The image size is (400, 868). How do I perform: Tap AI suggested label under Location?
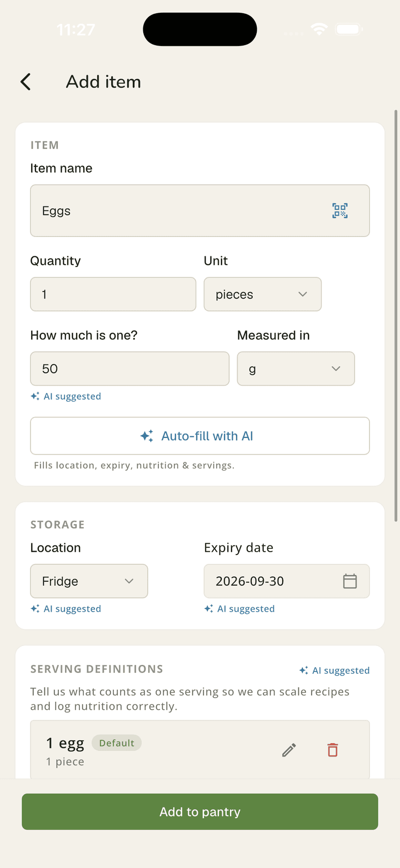66,609
